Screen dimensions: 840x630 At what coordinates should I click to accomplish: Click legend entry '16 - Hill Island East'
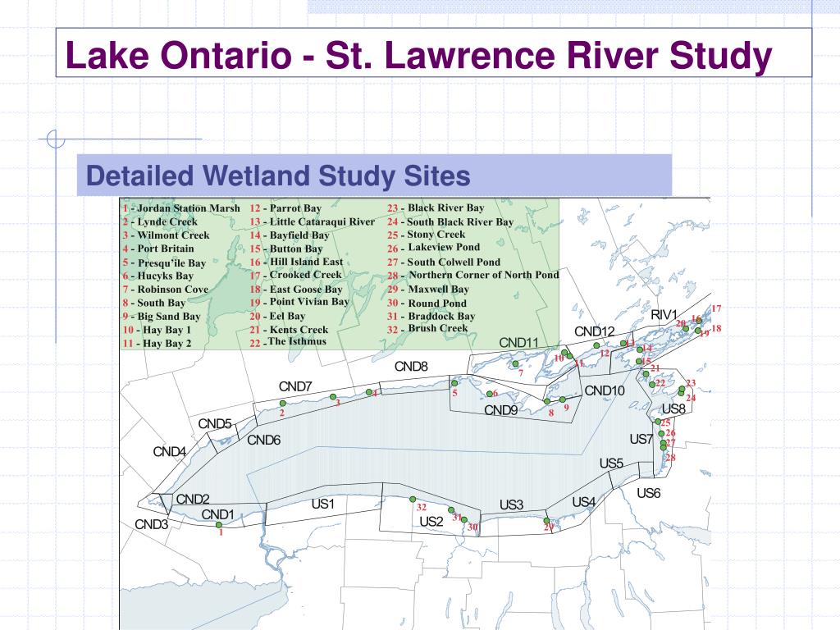296,262
